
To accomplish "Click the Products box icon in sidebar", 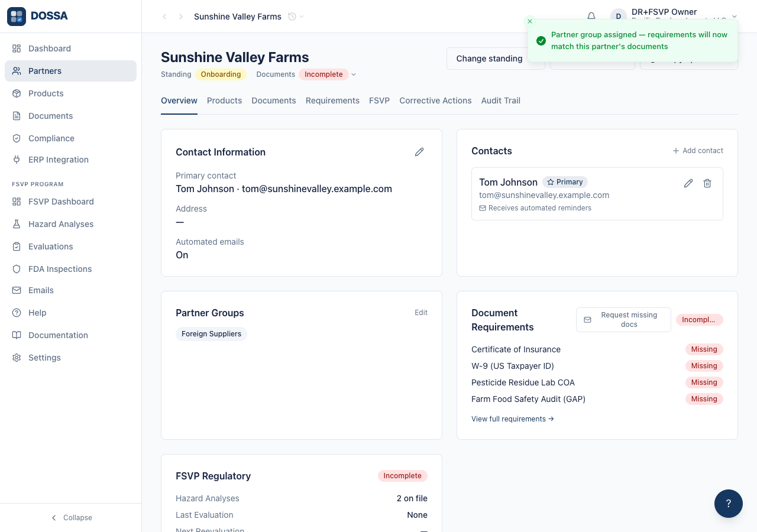I will pos(17,93).
